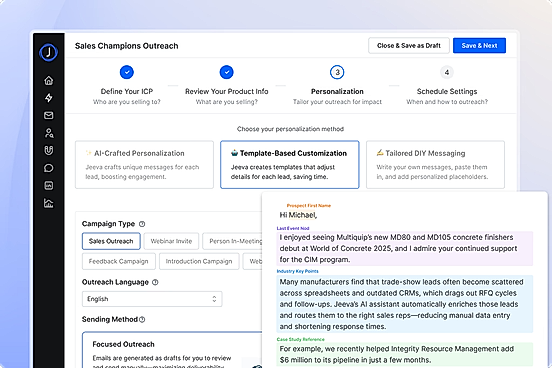The image size is (552, 368).
Task: Click the Save & Next button
Action: coord(479,45)
